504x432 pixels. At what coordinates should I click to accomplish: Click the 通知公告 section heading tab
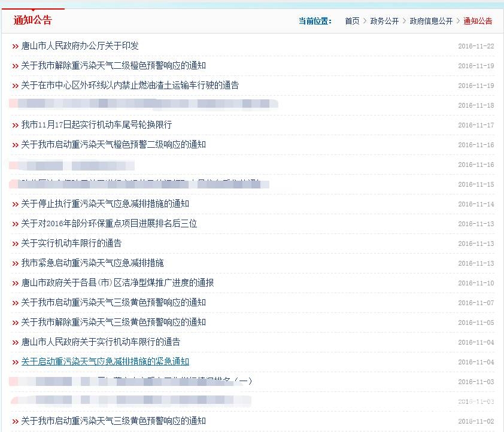click(33, 20)
